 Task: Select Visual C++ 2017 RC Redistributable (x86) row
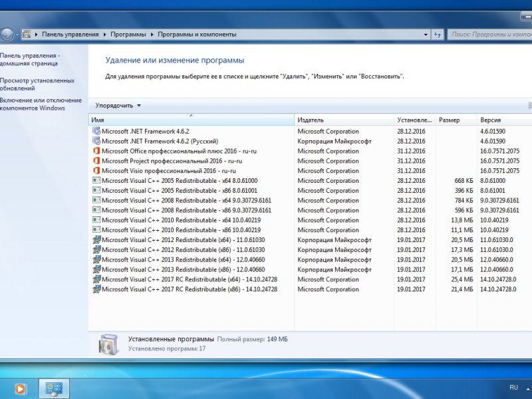tap(310, 289)
